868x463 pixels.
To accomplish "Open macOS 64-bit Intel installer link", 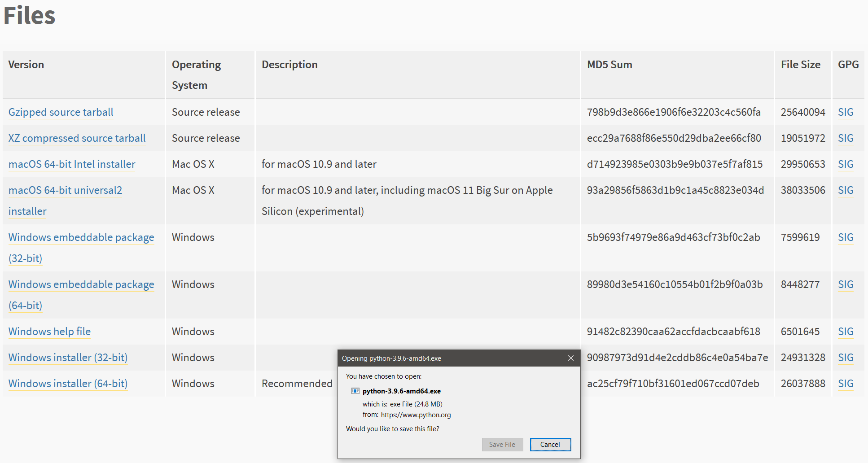I will click(72, 164).
